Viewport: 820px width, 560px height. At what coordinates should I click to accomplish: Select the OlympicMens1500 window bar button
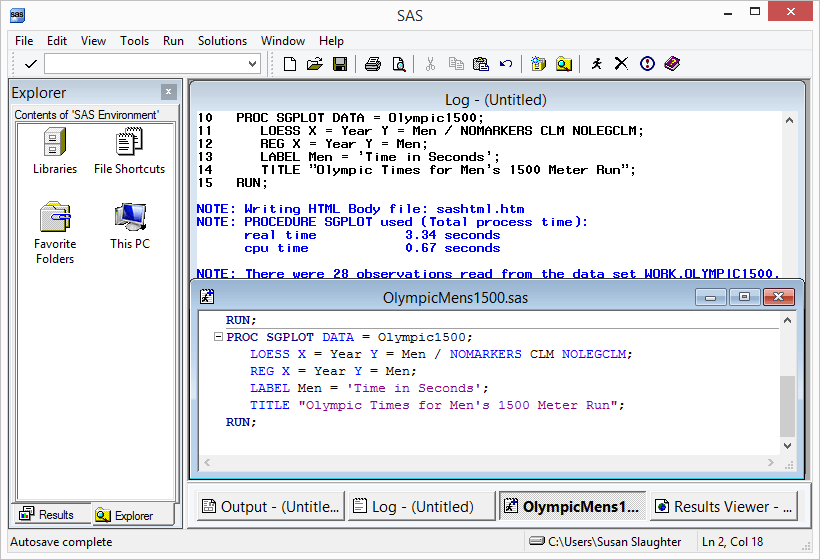(573, 506)
